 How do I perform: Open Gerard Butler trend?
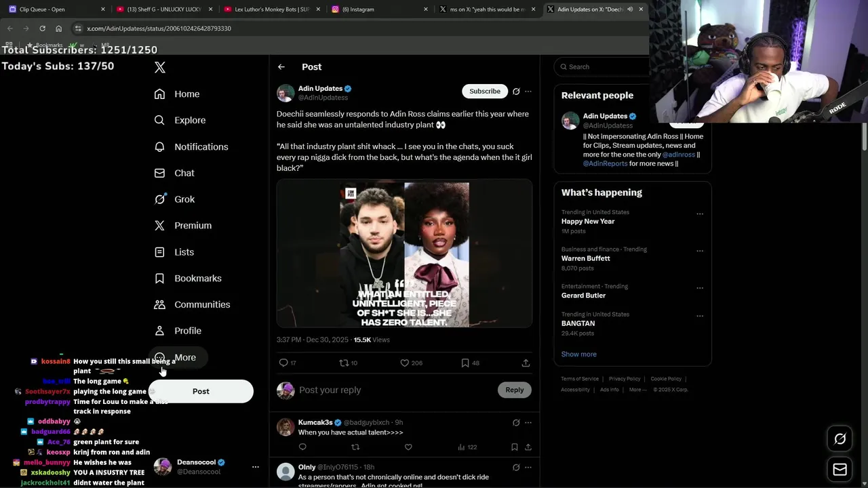[584, 296]
